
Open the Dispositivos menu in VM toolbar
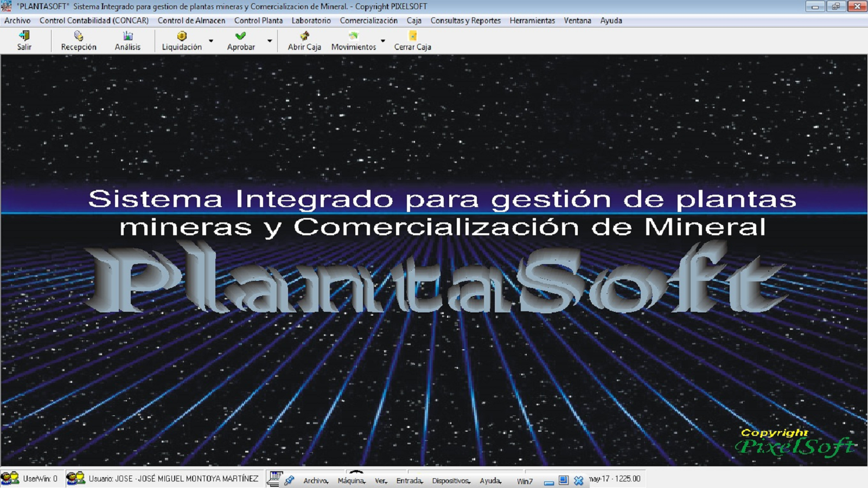coord(450,480)
